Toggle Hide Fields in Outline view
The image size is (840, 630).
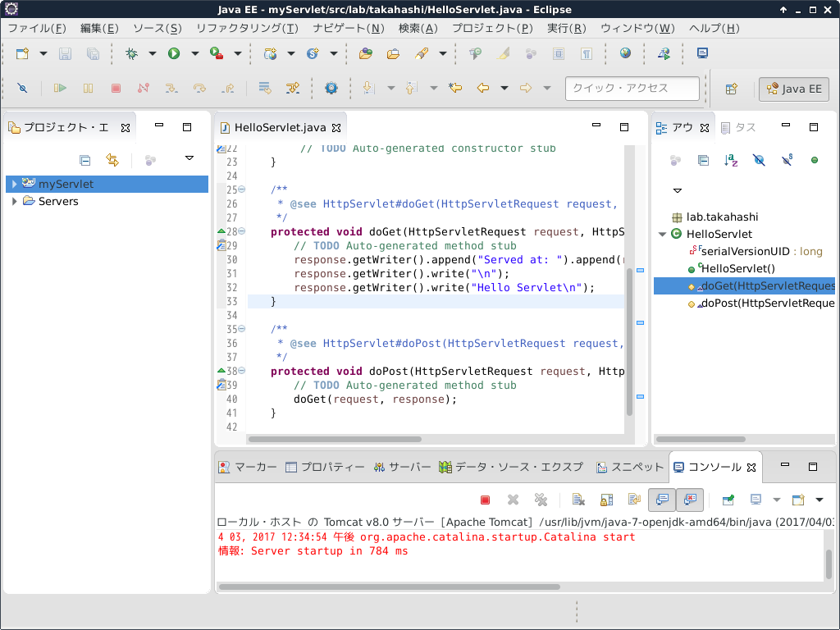(x=759, y=160)
